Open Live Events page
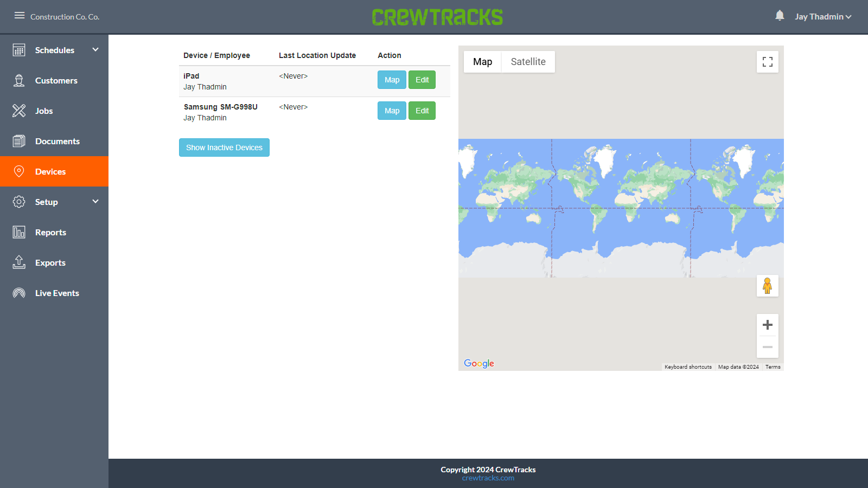This screenshot has height=488, width=868. 54,293
